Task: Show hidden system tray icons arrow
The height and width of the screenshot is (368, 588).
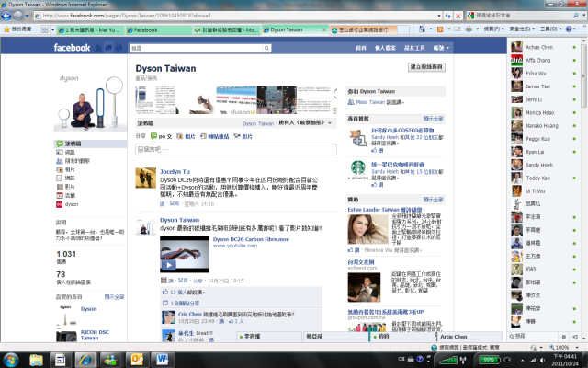Action: click(523, 360)
